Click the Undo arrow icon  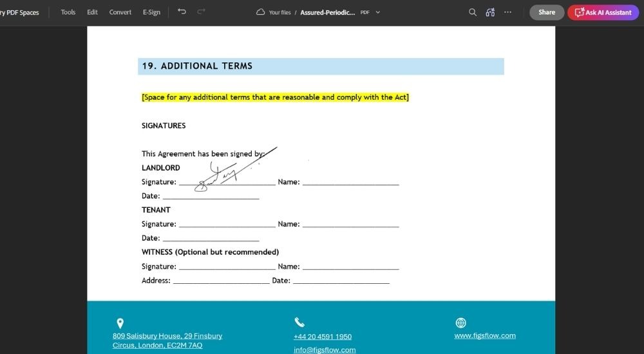click(x=182, y=12)
